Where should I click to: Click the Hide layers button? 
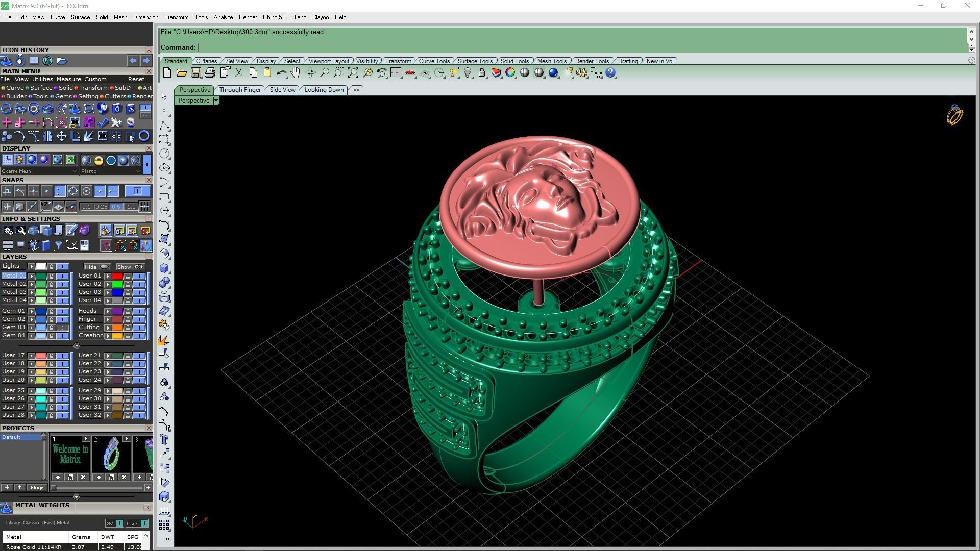(x=97, y=267)
